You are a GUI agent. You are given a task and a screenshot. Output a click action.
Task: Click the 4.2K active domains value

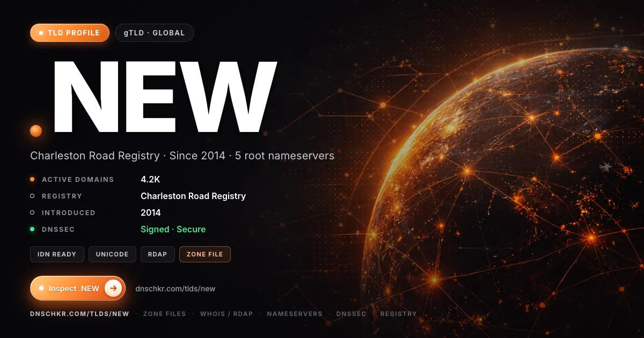point(151,179)
